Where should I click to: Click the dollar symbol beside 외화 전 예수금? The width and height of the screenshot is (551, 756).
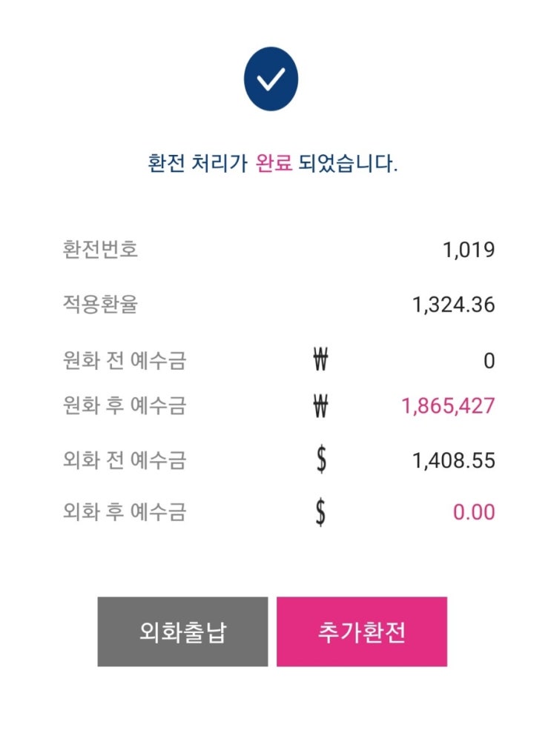pos(320,460)
